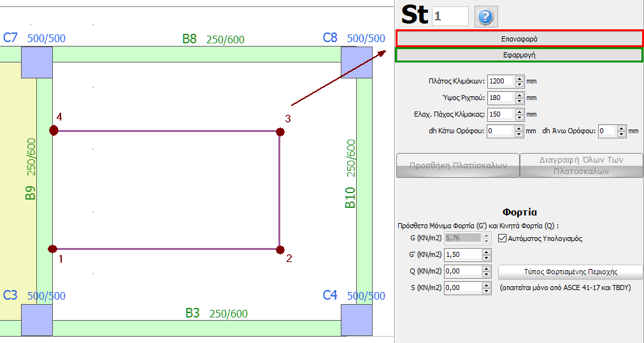Click the St number input field
The height and width of the screenshot is (343, 644).
coord(450,17)
